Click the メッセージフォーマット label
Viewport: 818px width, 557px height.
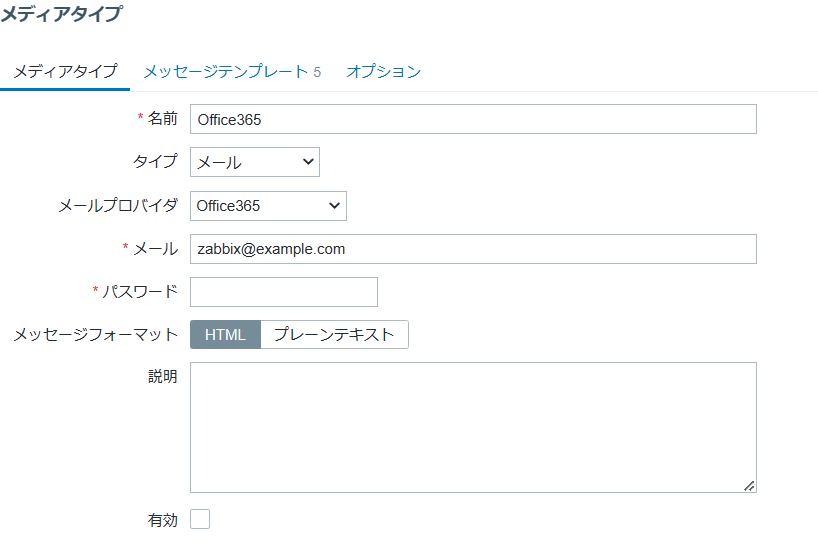[95, 335]
